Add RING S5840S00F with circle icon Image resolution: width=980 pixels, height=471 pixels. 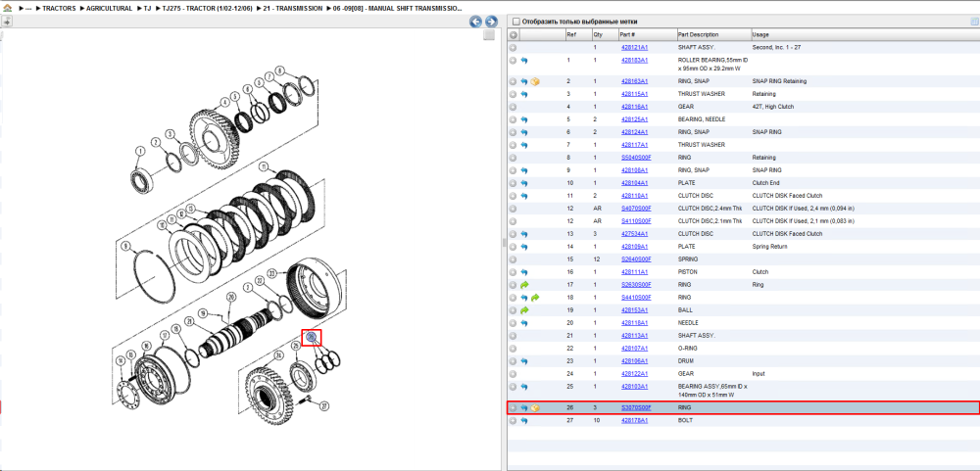click(x=514, y=158)
